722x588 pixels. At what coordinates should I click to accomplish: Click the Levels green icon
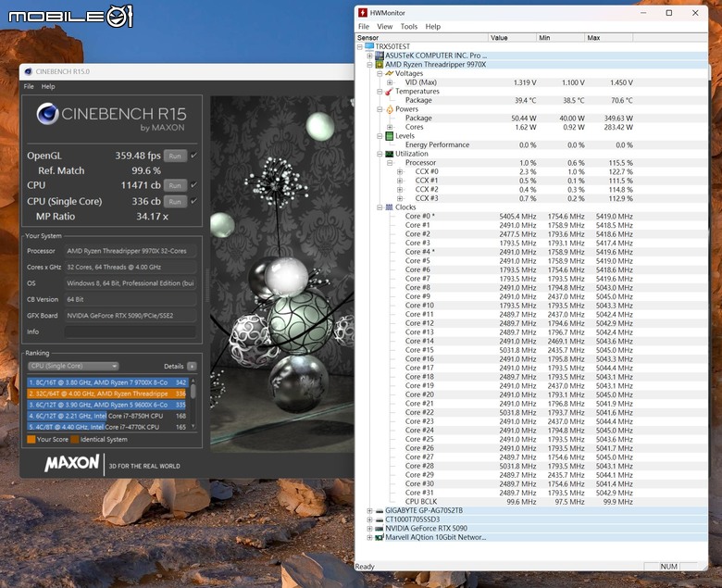390,136
